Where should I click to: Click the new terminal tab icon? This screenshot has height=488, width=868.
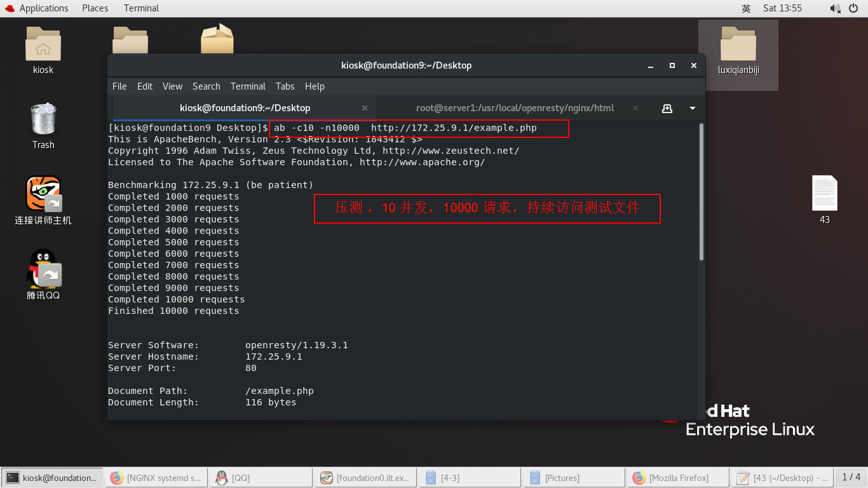(x=667, y=108)
